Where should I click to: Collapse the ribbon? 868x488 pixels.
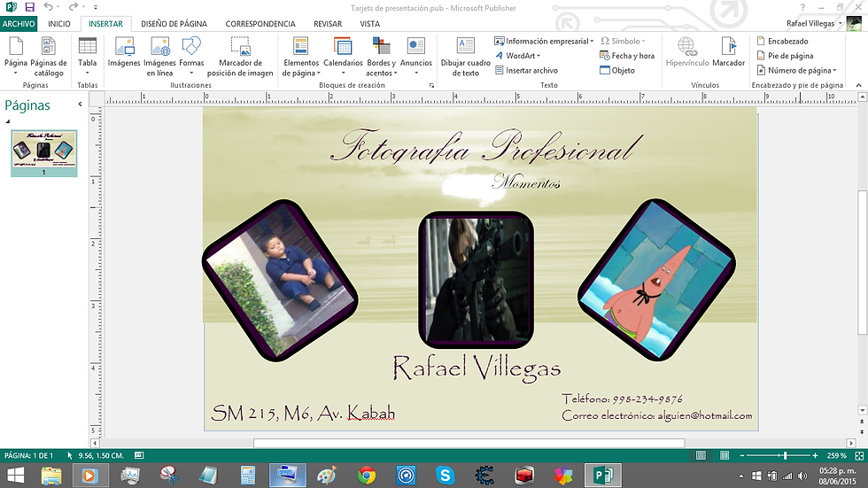click(x=858, y=85)
